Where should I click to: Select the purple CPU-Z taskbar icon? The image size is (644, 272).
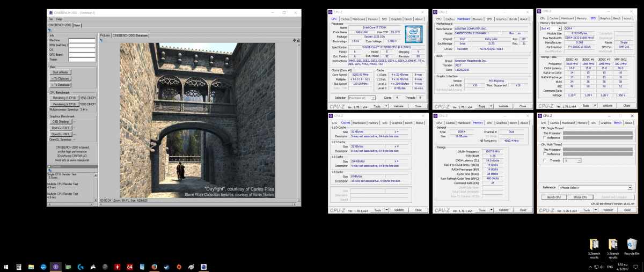click(x=56, y=267)
